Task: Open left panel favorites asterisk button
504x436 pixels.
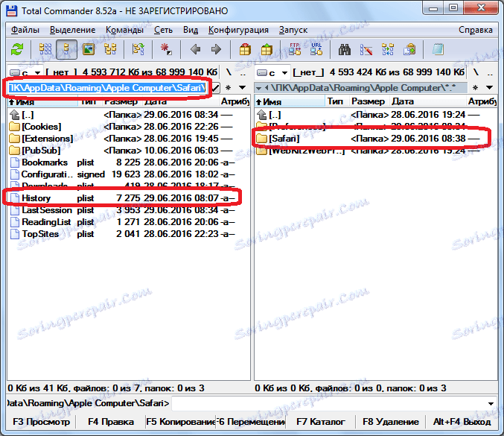Action: [229, 87]
